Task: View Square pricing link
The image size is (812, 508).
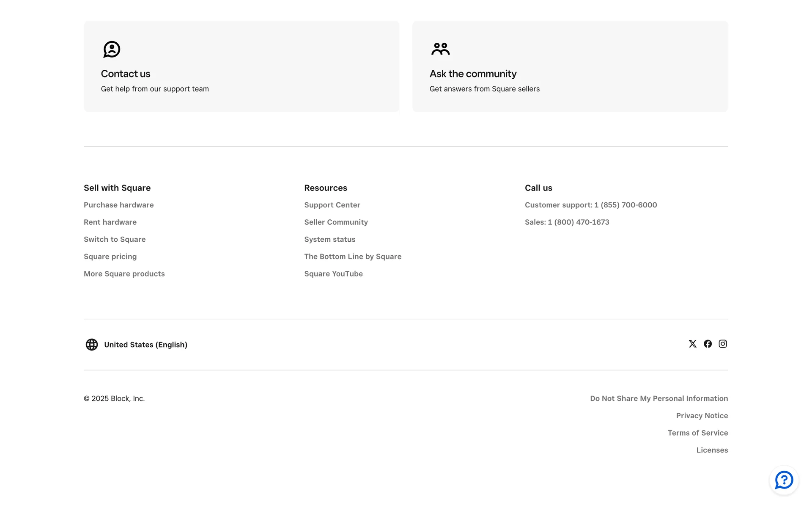Action: coord(110,257)
